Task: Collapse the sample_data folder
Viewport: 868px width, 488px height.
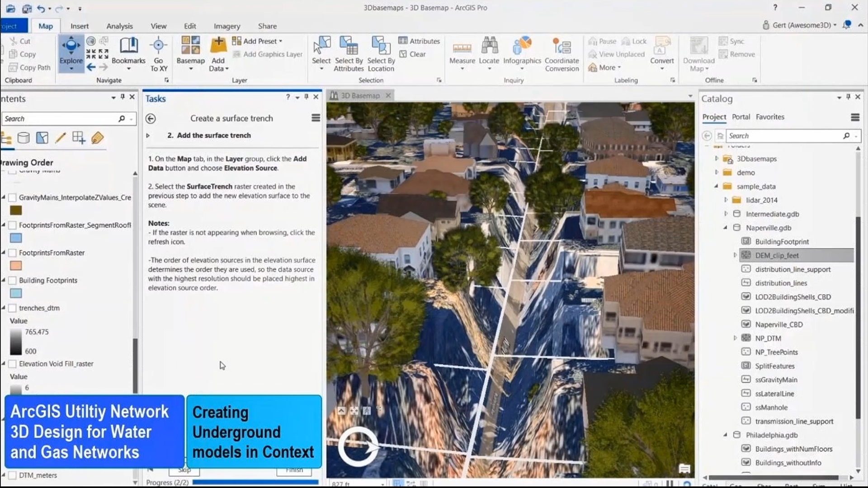Action: [x=716, y=186]
